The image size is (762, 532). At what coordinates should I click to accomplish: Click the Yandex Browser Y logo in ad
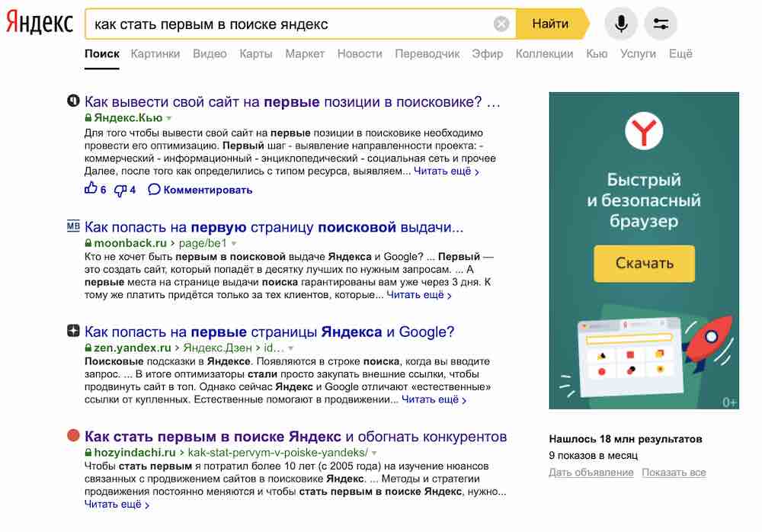(644, 131)
